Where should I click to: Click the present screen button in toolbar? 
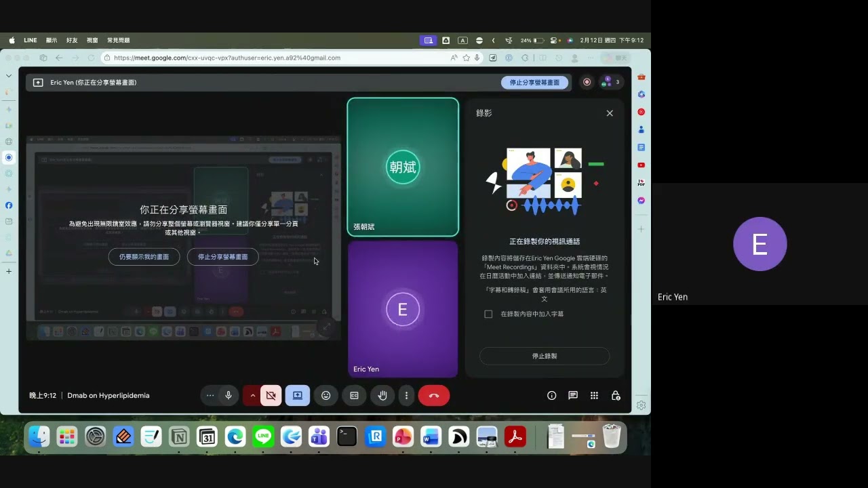[x=298, y=395]
